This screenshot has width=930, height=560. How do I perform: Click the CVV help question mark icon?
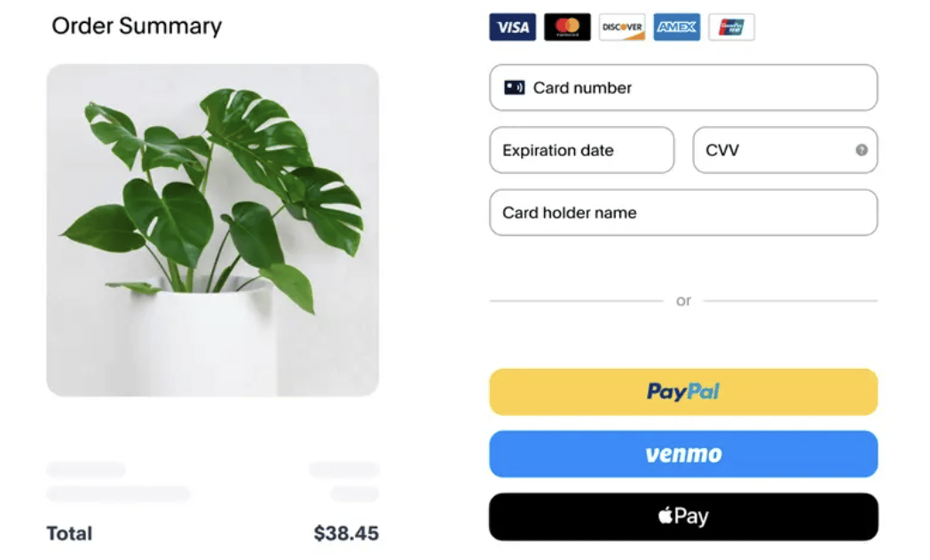pyautogui.click(x=861, y=150)
